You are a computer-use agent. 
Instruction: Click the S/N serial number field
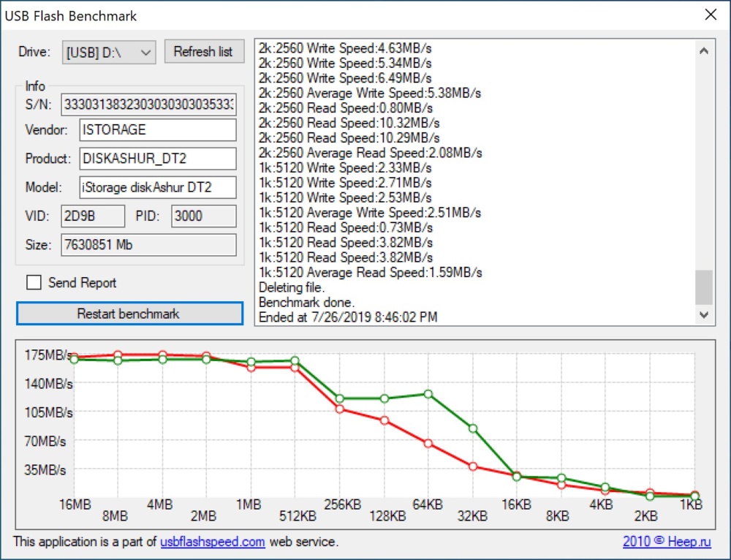(x=148, y=104)
